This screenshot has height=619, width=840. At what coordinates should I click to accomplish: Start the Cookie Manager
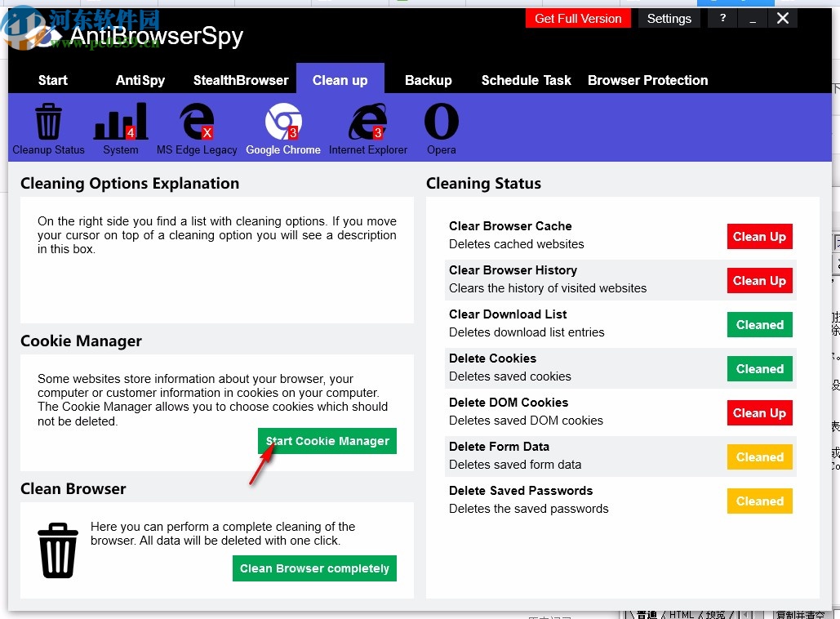[327, 441]
